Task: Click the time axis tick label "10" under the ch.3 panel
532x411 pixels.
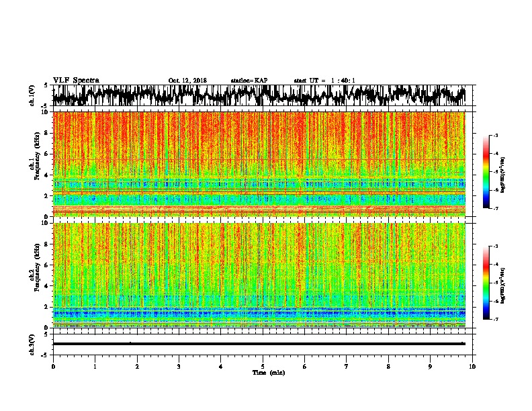Action: tap(472, 367)
